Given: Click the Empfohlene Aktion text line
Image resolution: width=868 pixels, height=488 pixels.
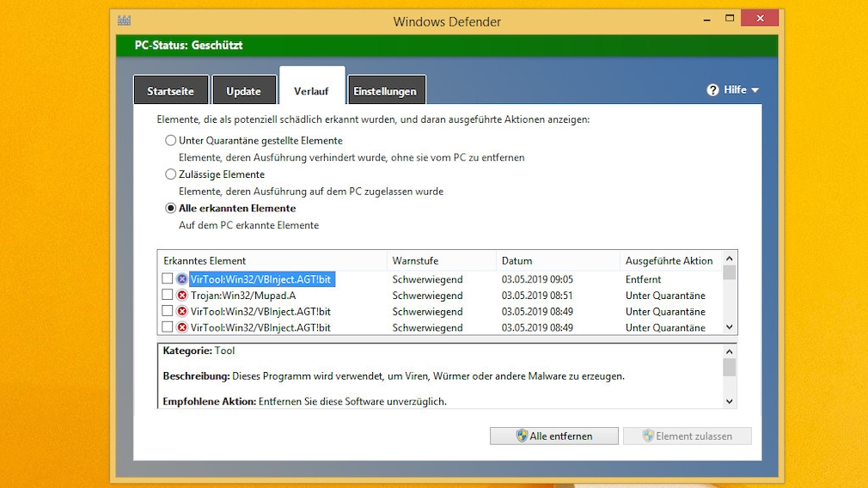Looking at the screenshot, I should coord(304,401).
